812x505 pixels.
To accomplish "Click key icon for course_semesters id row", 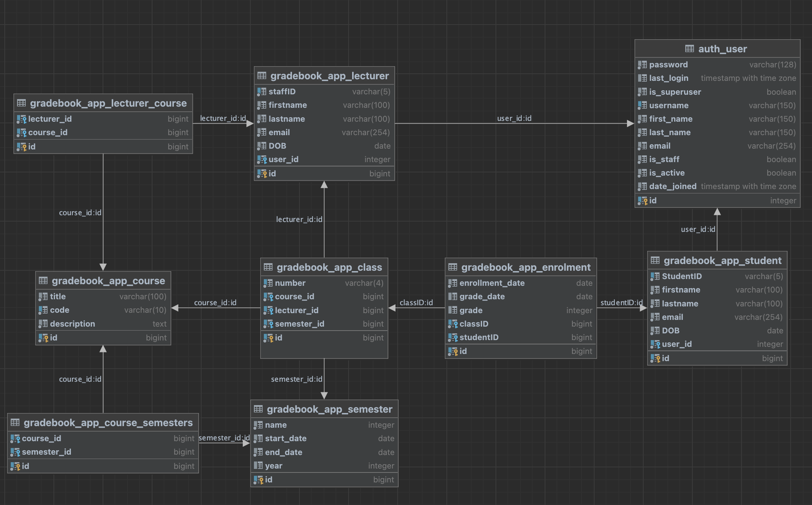I will (x=15, y=467).
